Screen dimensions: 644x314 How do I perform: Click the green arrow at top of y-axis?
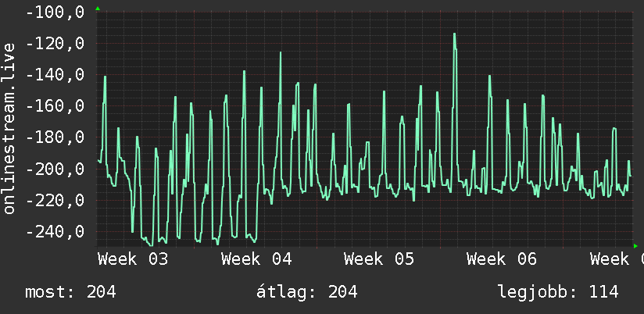[98, 9]
